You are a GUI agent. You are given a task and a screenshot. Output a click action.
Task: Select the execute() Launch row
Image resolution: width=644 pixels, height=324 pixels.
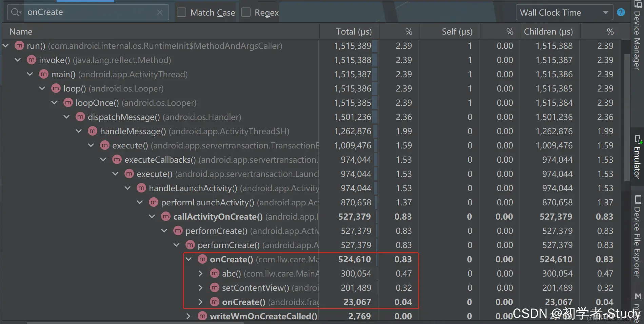pos(312,174)
